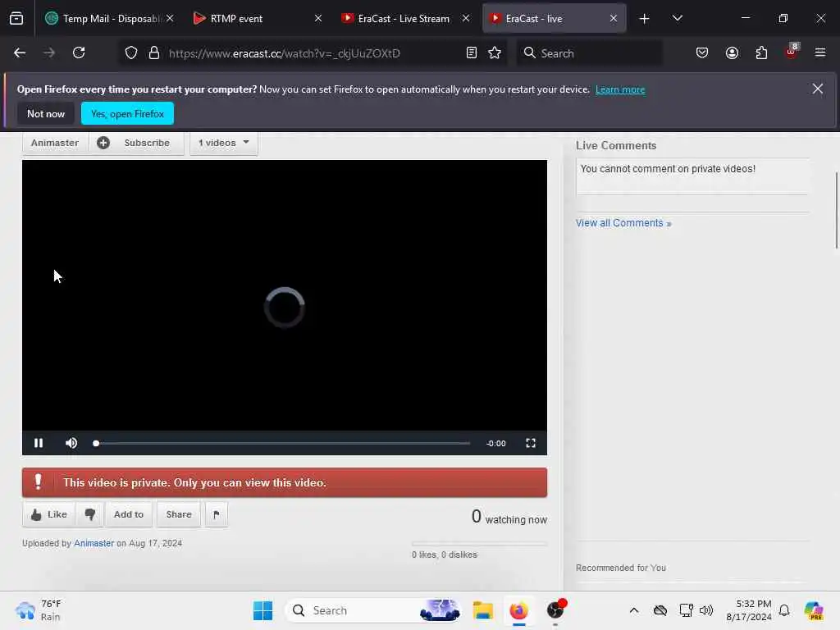Open the Windows Start menu
Viewport: 840px width, 630px height.
(262, 610)
